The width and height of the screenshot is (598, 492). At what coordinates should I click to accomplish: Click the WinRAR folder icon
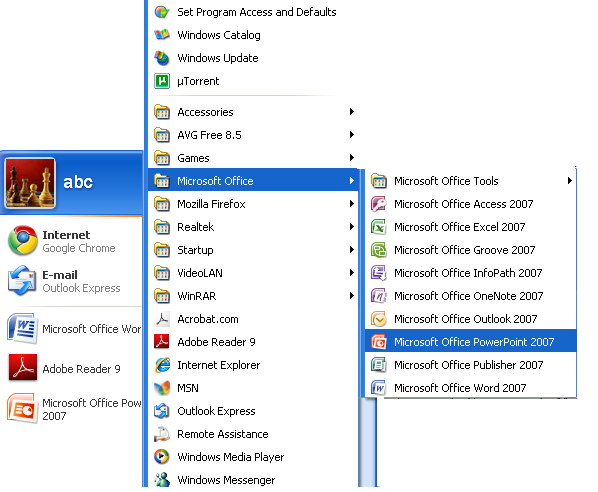coord(162,296)
